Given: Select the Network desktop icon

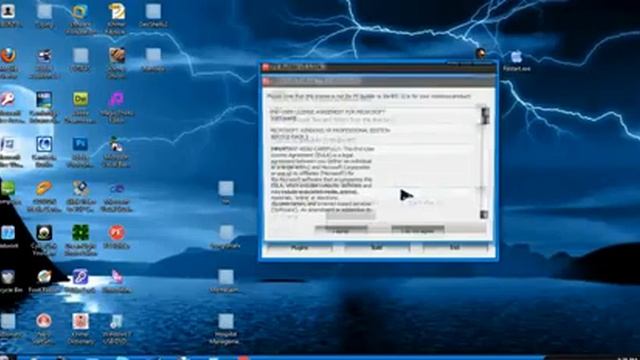Looking at the screenshot, I should click(x=8, y=233).
